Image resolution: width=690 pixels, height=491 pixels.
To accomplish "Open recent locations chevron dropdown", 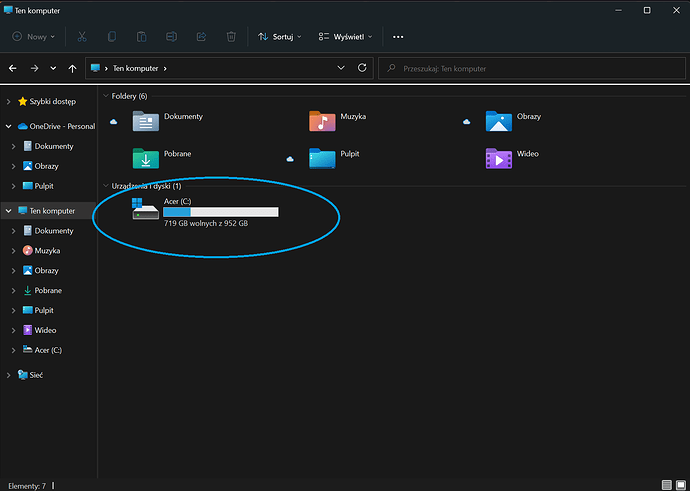I will tap(53, 68).
